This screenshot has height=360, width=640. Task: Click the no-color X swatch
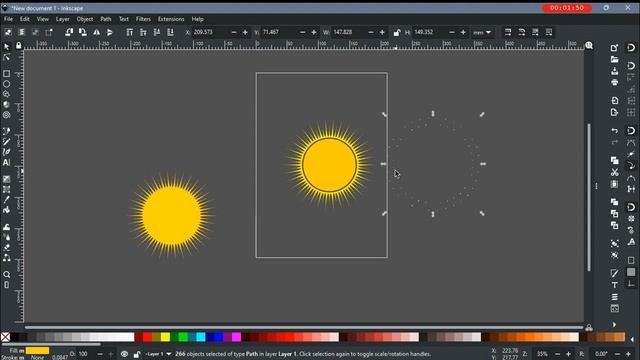[x=5, y=337]
